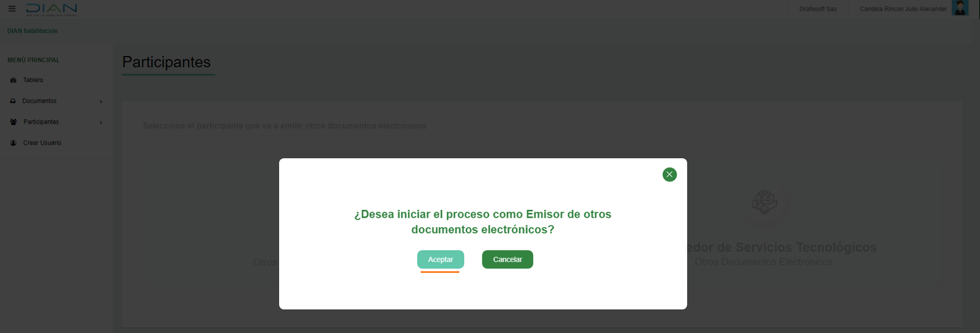The image size is (980, 333).
Task: Click the DIAN logo in header
Action: (x=52, y=9)
